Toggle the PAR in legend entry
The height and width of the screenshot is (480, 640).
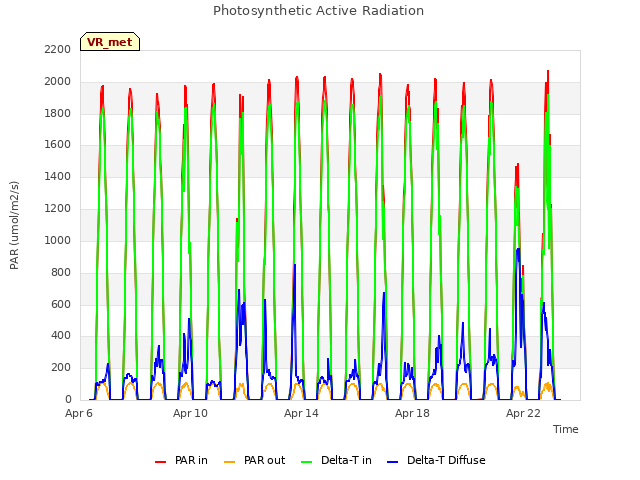point(181,460)
